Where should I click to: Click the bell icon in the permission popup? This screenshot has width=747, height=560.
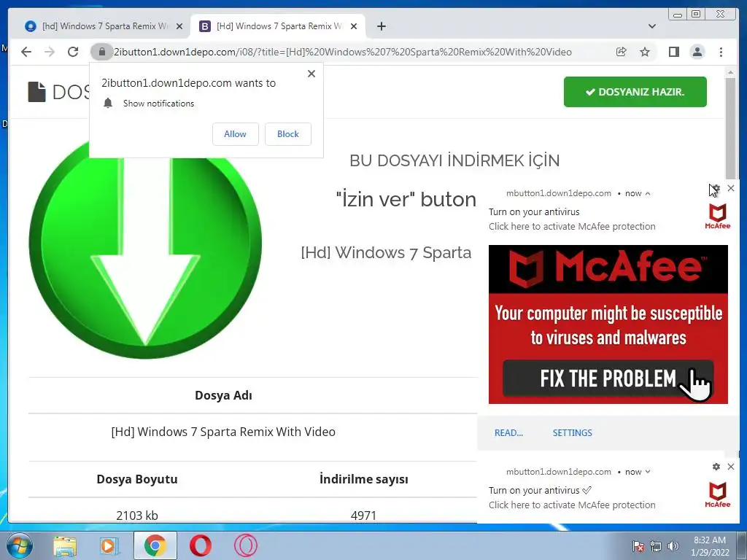pos(108,103)
